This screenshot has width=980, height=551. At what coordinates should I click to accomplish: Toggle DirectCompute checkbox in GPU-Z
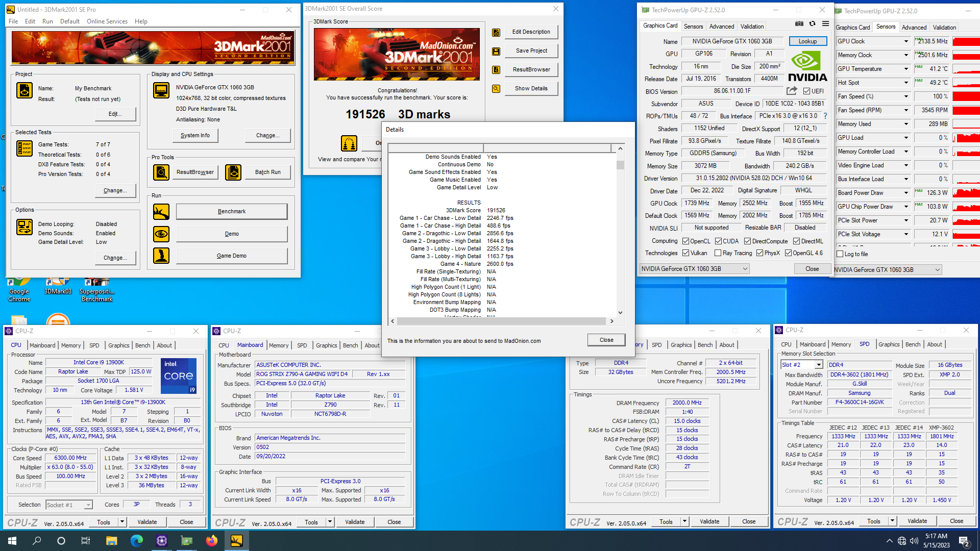tap(747, 241)
